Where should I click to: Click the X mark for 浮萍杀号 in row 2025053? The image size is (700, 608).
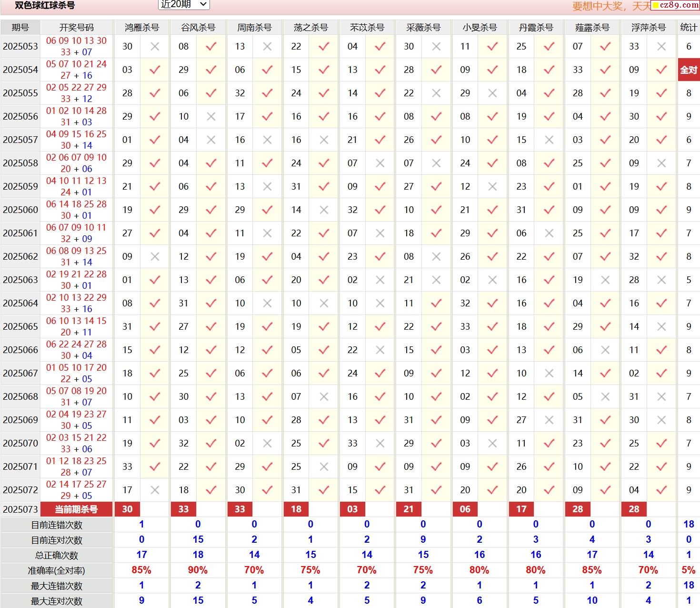(661, 46)
